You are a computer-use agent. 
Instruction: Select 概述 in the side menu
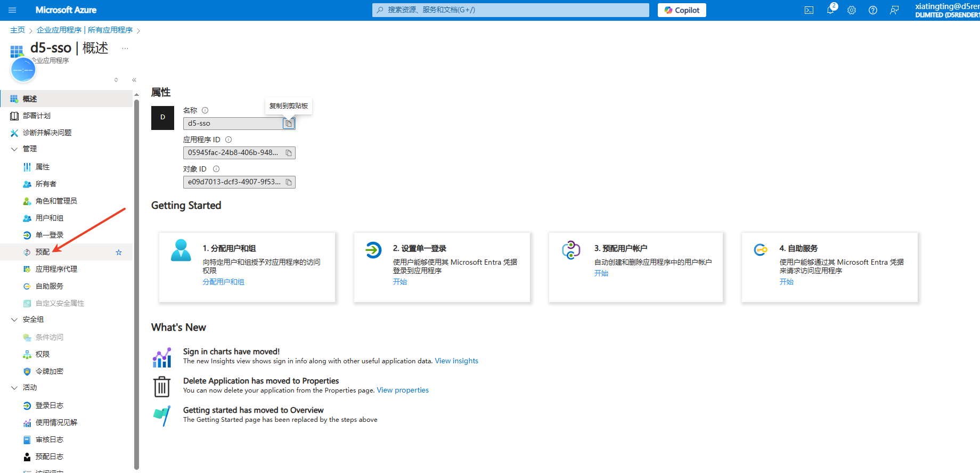(x=66, y=99)
